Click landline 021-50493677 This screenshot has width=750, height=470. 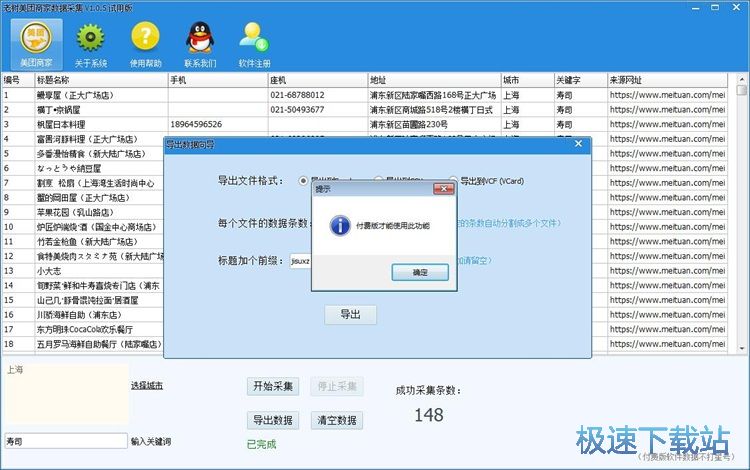click(297, 109)
